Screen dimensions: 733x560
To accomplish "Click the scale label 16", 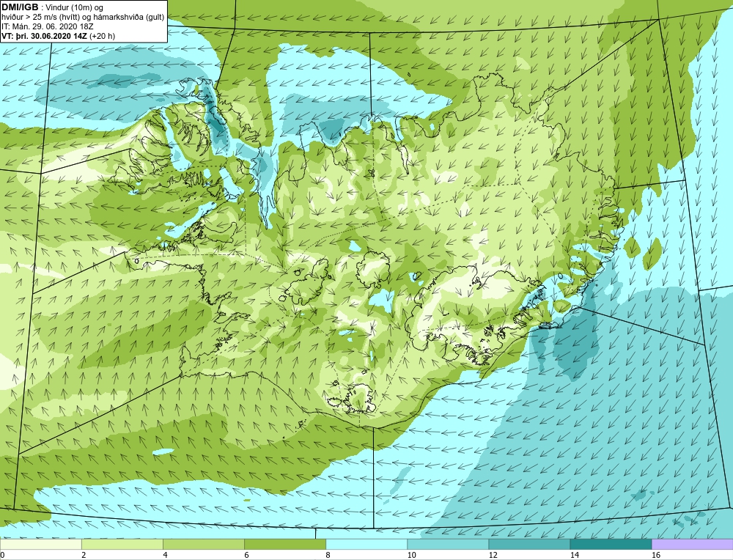I will tap(656, 555).
